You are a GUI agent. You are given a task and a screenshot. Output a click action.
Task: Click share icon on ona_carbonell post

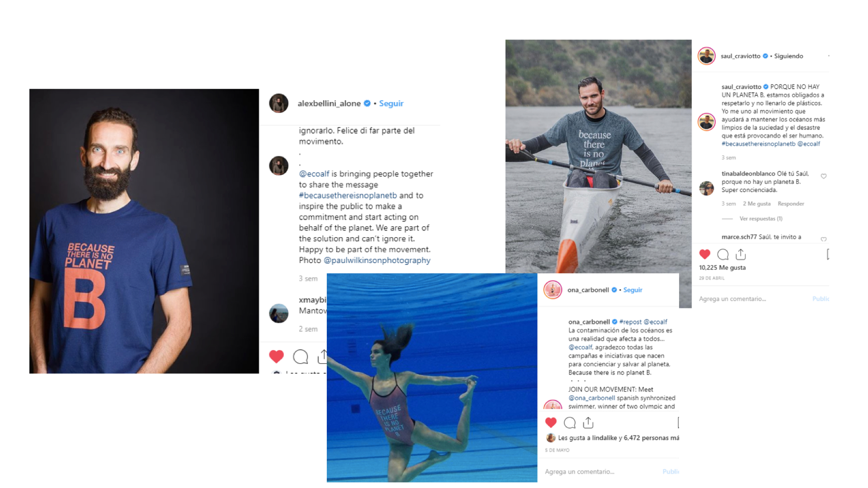click(x=588, y=422)
